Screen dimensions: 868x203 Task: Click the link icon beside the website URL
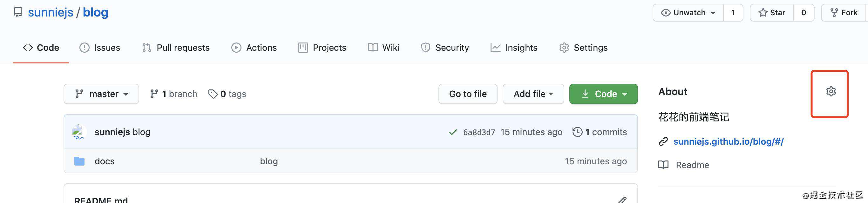click(663, 142)
